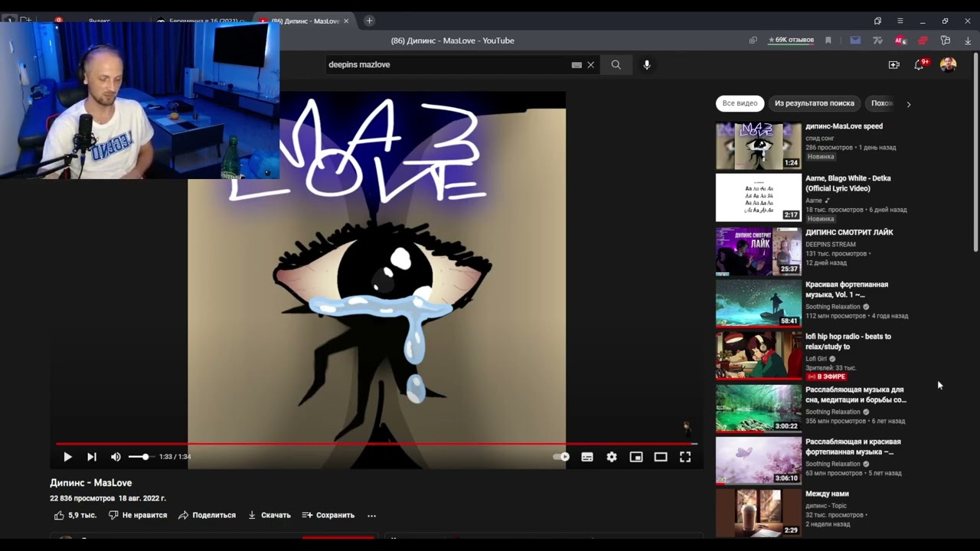This screenshot has height=551, width=980.
Task: Adjust the volume slider handle
Action: [145, 457]
